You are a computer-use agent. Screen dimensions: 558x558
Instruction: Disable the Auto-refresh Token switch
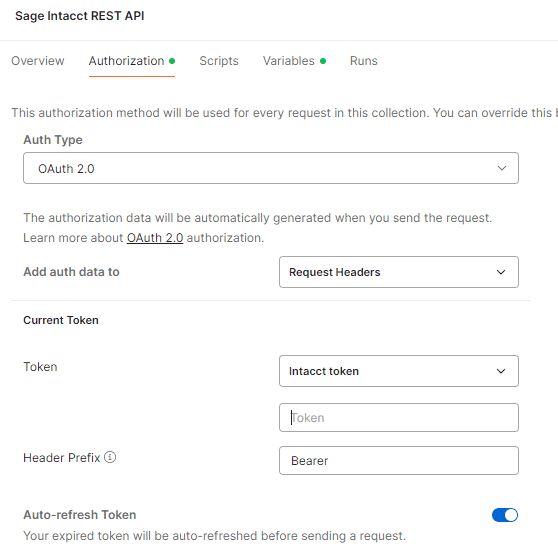click(x=505, y=515)
